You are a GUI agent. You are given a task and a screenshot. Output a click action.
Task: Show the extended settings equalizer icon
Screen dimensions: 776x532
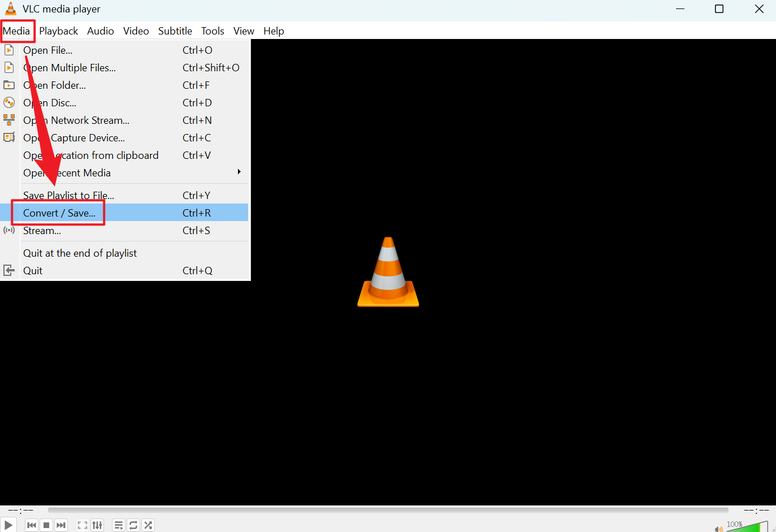(97, 525)
